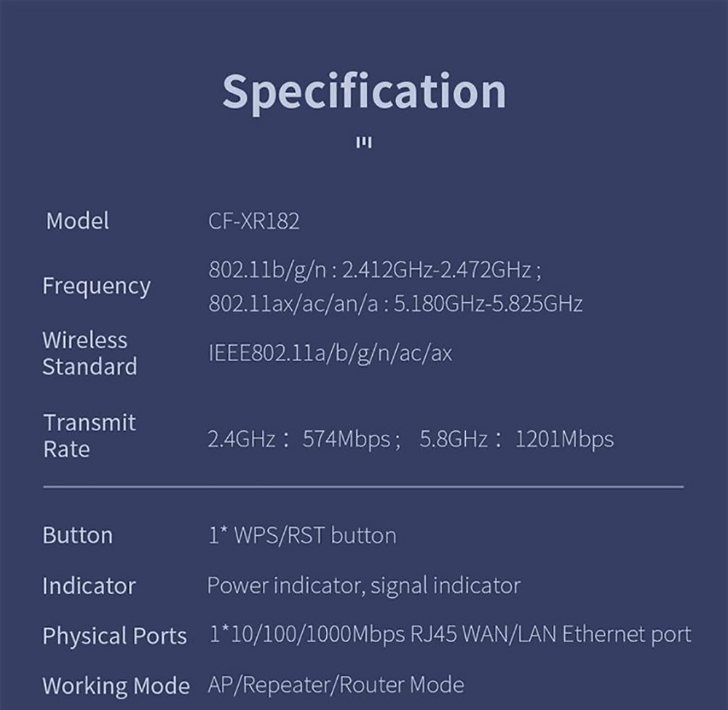Select the Indicator label
This screenshot has width=728, height=710.
[x=89, y=586]
